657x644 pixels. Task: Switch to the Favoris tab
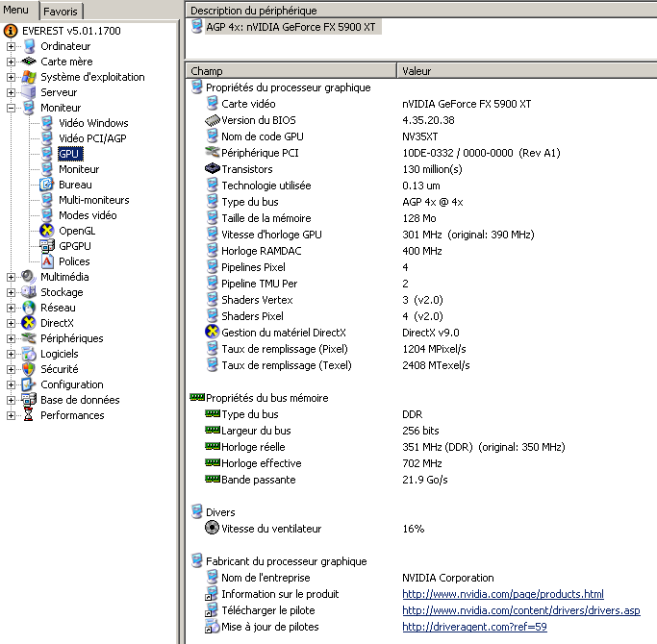tap(61, 12)
